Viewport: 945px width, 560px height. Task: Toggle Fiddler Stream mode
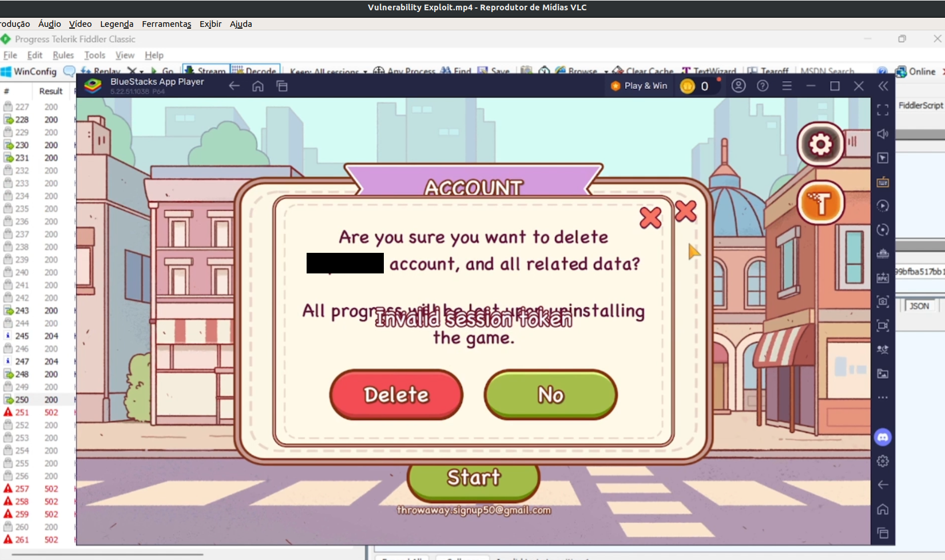pyautogui.click(x=205, y=70)
